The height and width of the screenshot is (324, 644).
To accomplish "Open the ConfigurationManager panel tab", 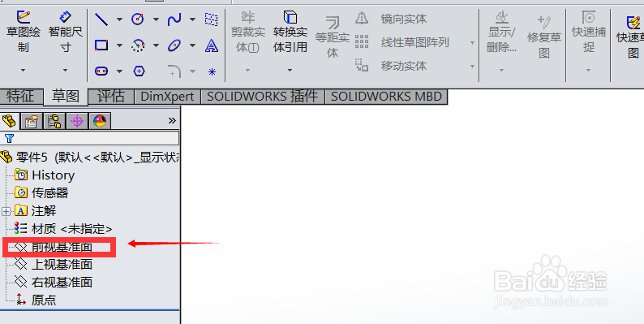I will click(x=54, y=121).
